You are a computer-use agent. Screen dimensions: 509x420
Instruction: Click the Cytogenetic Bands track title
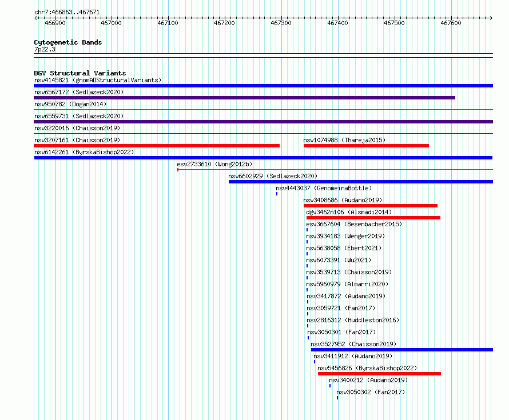click(68, 42)
